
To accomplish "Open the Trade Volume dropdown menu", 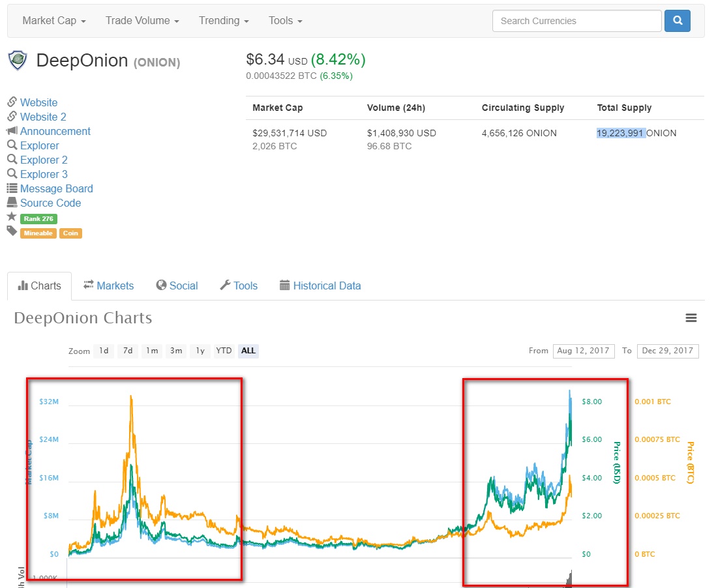I will pos(142,21).
